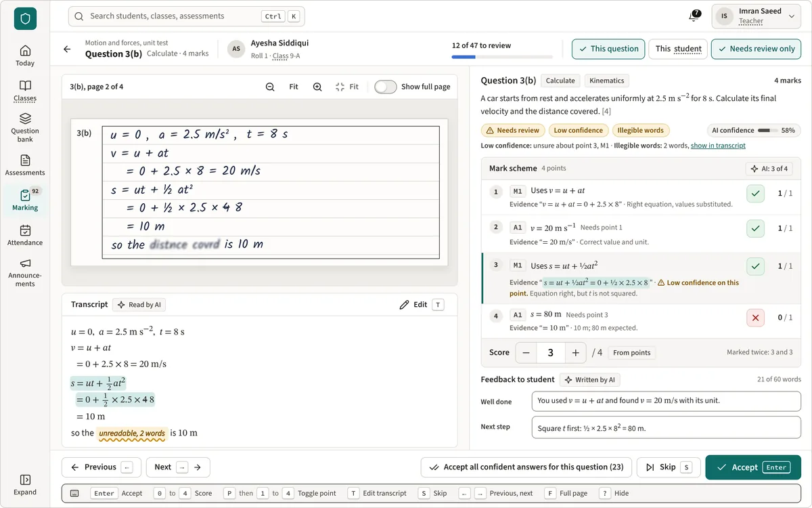Click the Illegible words chip
The width and height of the screenshot is (812, 508).
coord(640,130)
